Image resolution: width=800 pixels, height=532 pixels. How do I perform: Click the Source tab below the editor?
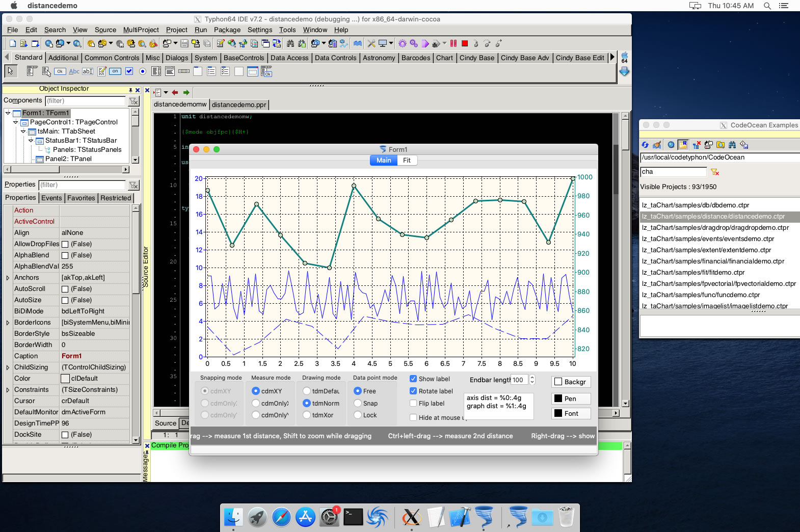click(x=166, y=423)
